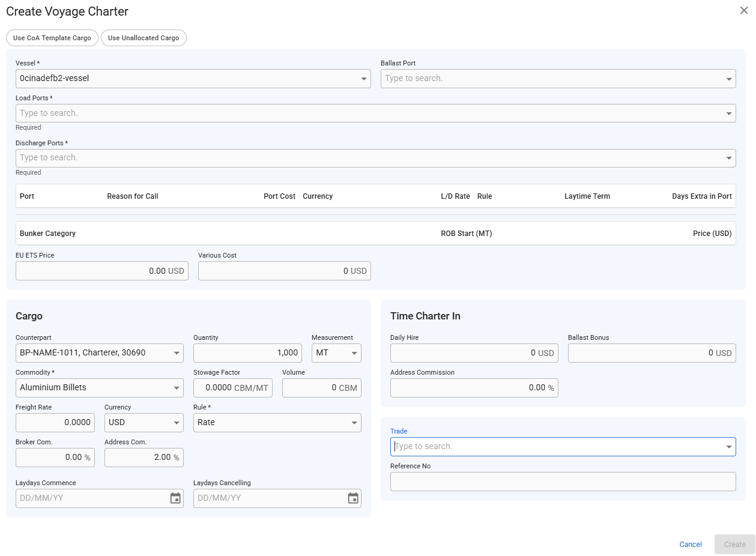Expand the Rule dropdown
The width and height of the screenshot is (756, 556).
(354, 423)
